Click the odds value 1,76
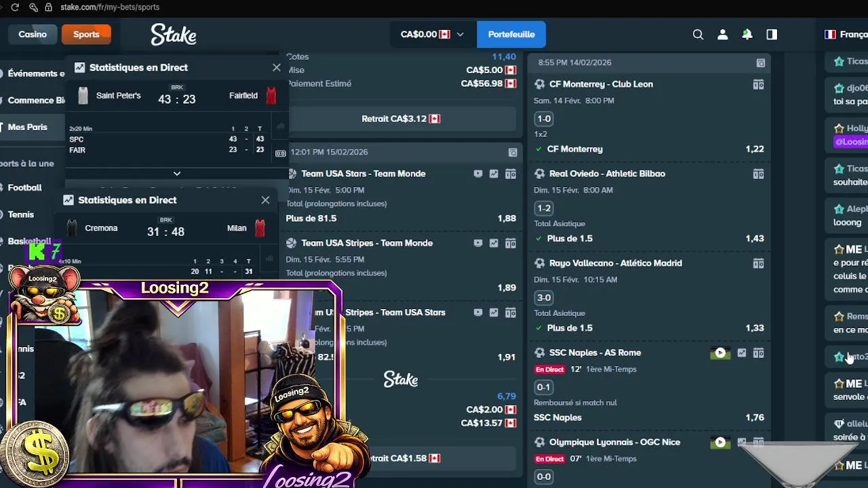The height and width of the screenshot is (488, 868). (x=755, y=418)
